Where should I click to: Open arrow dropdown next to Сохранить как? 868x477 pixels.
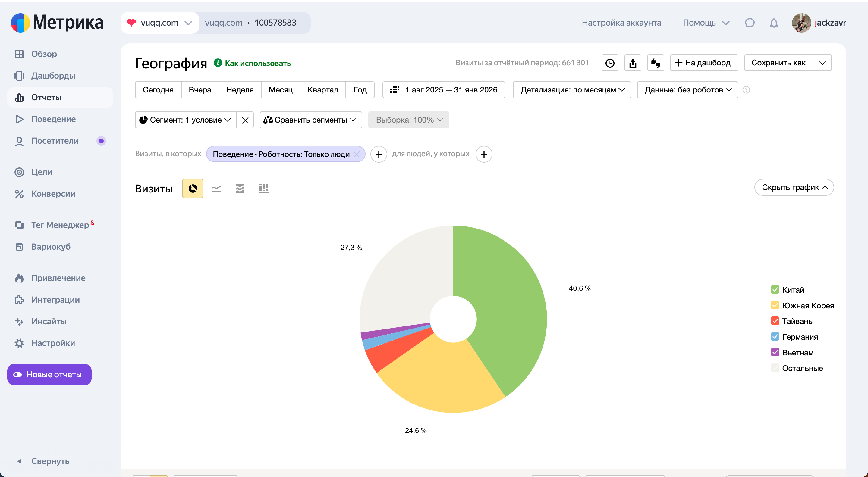822,63
